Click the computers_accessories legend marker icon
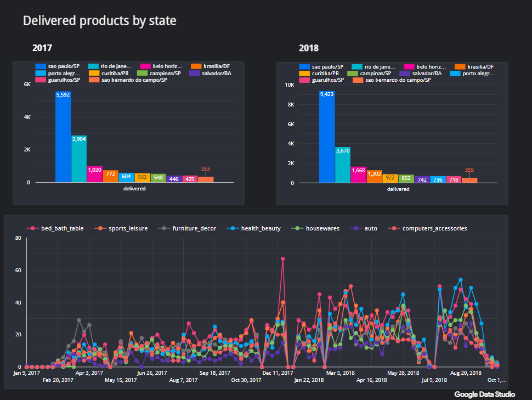This screenshot has width=532, height=400. point(393,228)
